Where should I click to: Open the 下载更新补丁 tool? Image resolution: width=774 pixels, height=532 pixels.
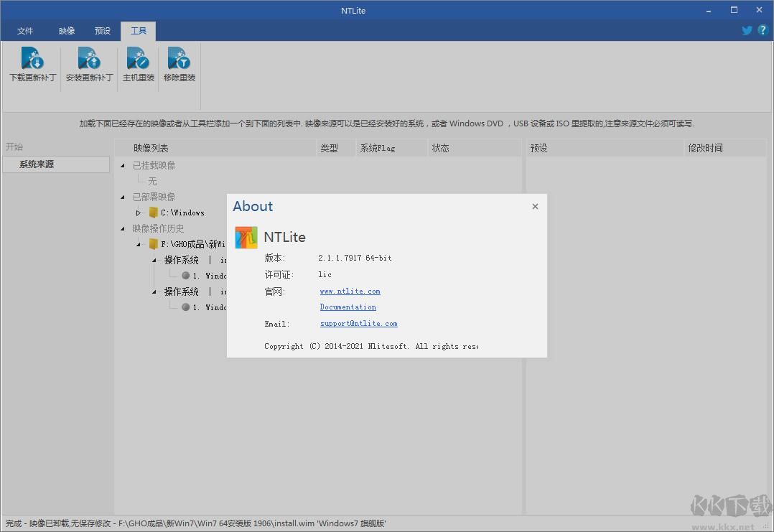[x=32, y=65]
